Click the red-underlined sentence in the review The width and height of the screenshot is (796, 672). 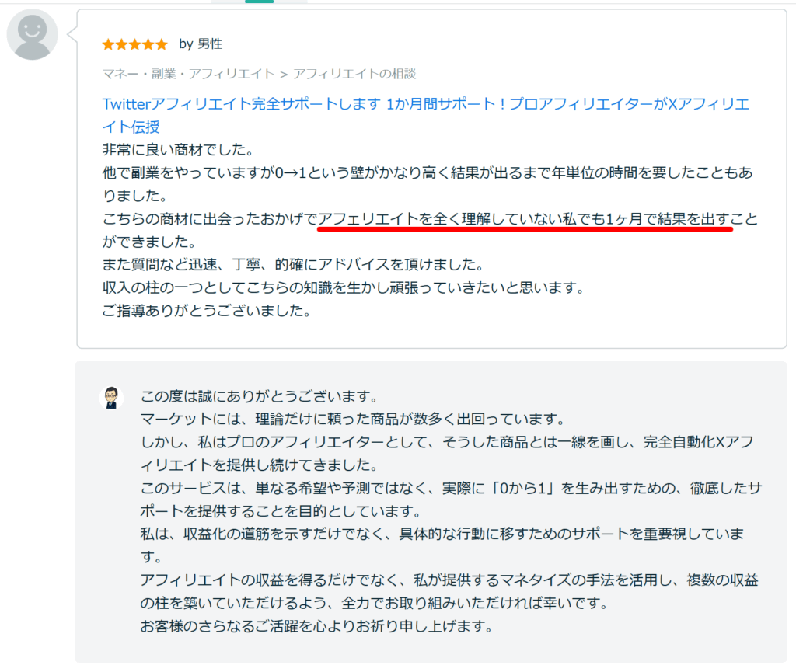click(525, 221)
